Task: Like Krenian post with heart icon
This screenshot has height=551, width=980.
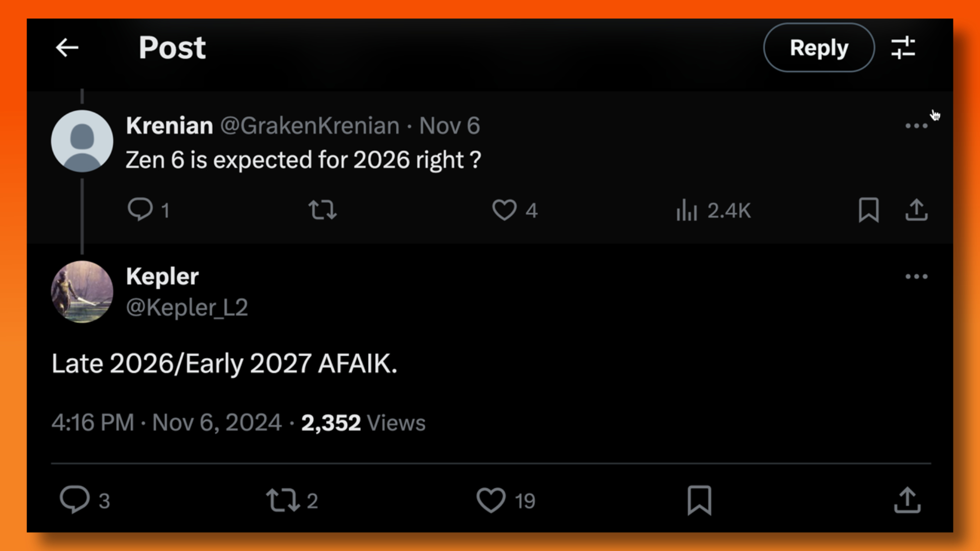Action: click(505, 210)
